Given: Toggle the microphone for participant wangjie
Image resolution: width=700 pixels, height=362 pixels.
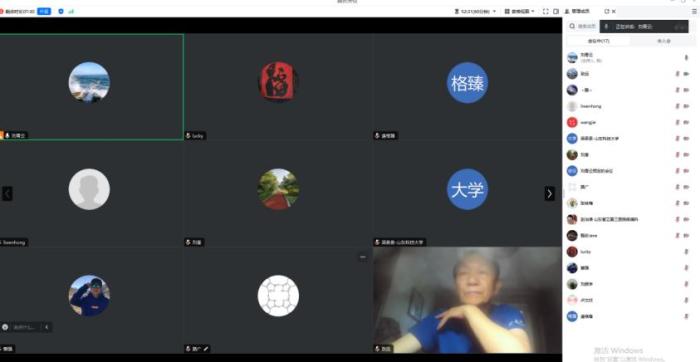Looking at the screenshot, I should [677, 122].
